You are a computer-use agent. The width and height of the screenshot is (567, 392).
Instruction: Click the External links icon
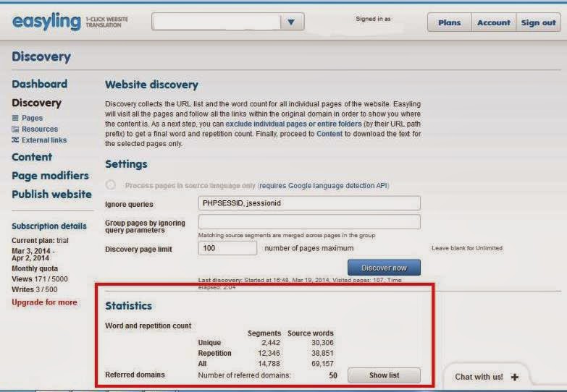pos(15,140)
